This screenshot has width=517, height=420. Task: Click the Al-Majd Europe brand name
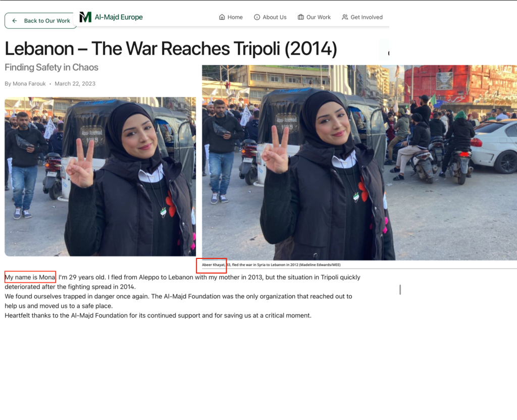(x=119, y=17)
